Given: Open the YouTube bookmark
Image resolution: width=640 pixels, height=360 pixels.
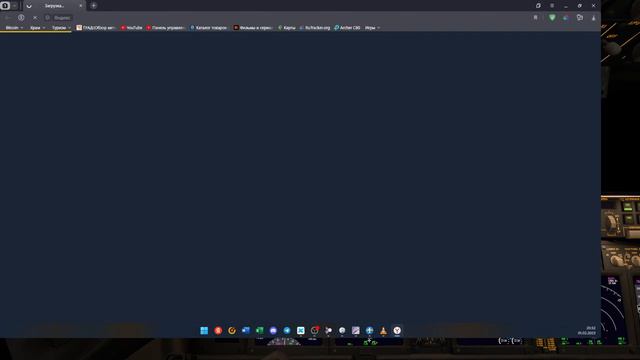Looking at the screenshot, I should (131, 28).
